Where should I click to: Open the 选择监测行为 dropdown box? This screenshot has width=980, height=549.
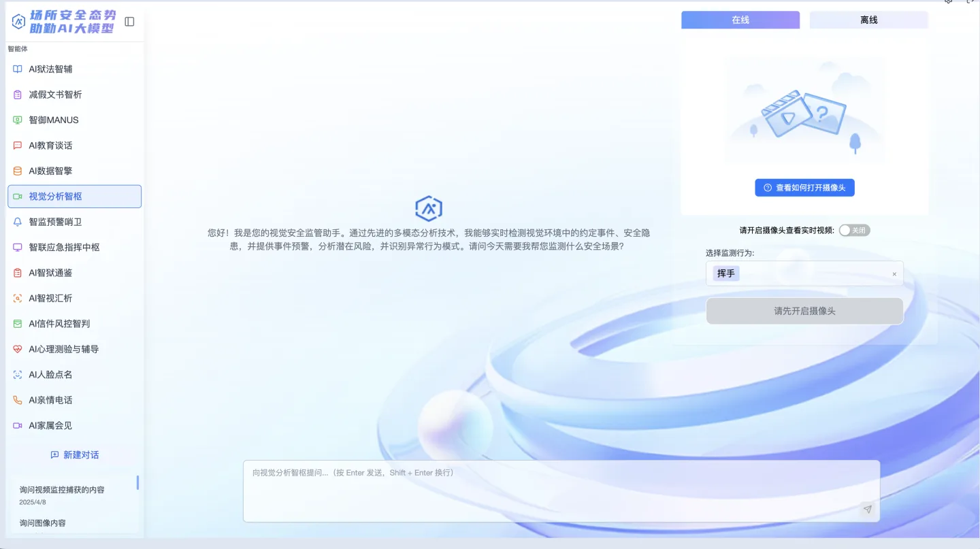pyautogui.click(x=804, y=273)
